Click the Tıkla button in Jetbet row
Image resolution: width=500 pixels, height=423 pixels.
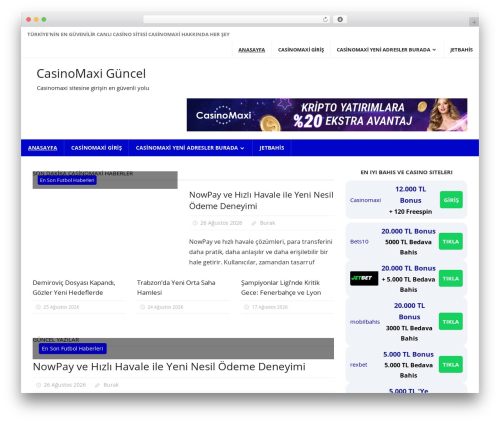[x=451, y=278]
